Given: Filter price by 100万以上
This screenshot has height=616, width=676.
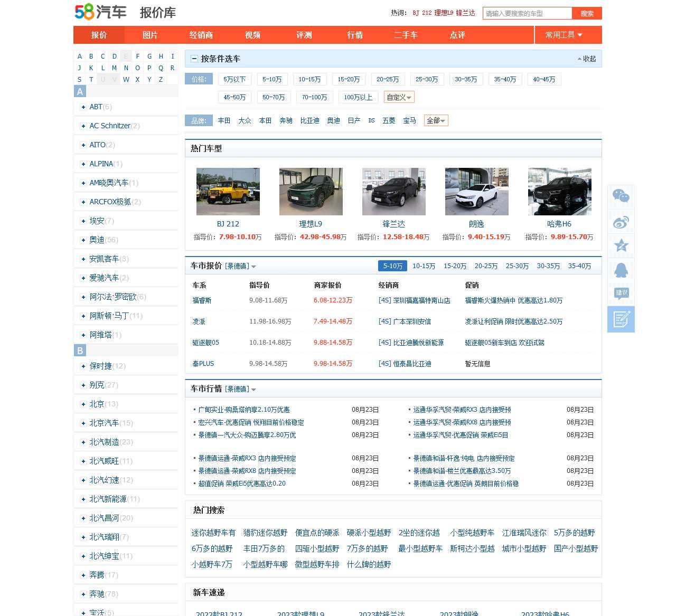Looking at the screenshot, I should 358,97.
